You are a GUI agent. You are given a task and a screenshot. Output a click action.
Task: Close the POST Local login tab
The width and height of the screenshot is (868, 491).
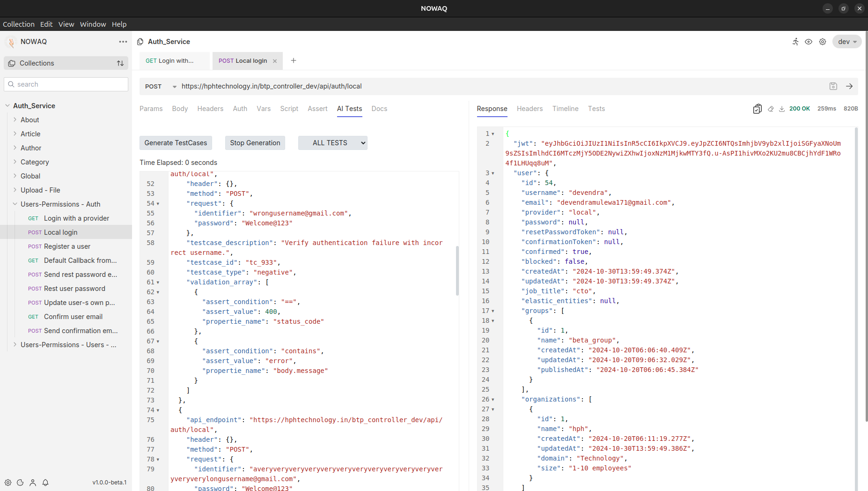(x=275, y=61)
